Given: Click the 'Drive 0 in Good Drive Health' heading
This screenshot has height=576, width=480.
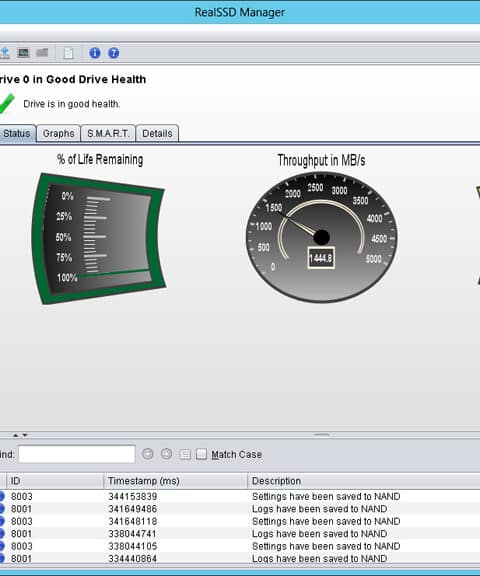Looking at the screenshot, I should point(73,79).
